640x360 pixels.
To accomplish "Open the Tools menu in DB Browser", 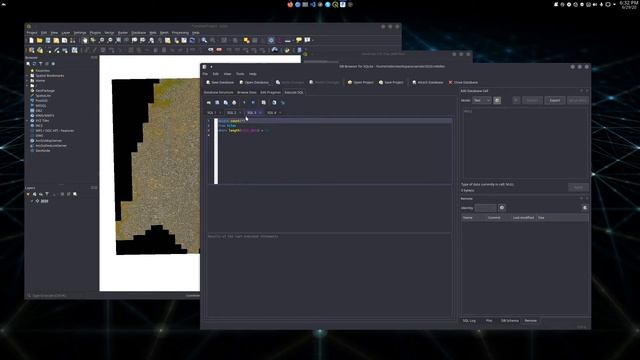I will tap(240, 74).
